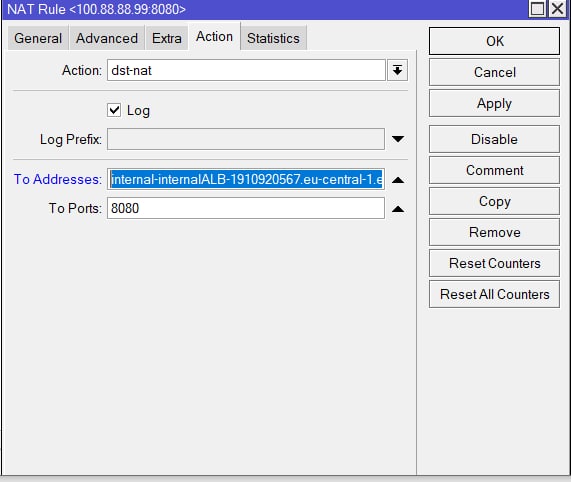
Task: Click Reset All Counters button
Action: click(494, 294)
